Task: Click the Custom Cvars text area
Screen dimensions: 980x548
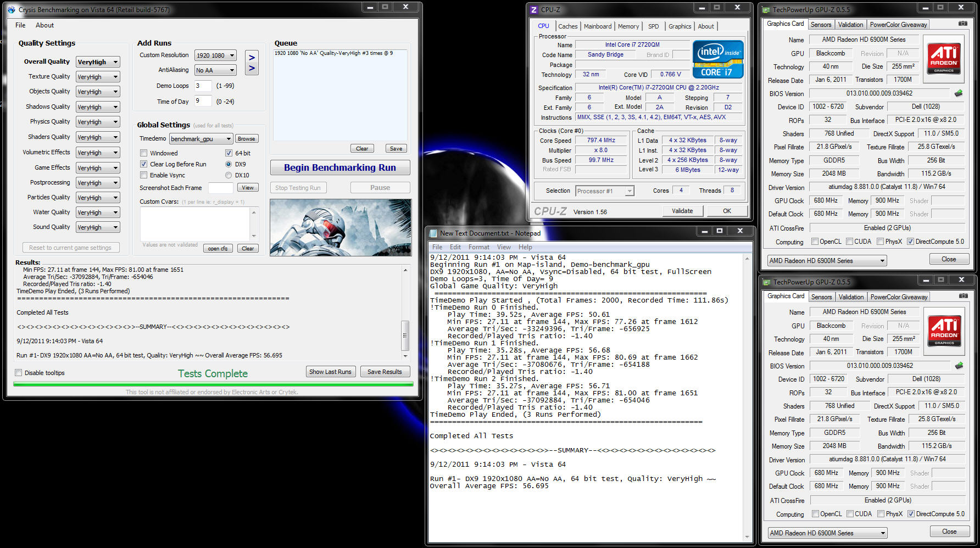Action: [x=195, y=223]
